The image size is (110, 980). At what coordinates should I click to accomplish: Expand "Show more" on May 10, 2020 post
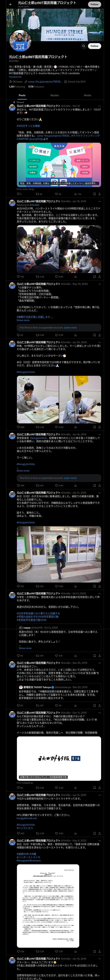pos(23,320)
